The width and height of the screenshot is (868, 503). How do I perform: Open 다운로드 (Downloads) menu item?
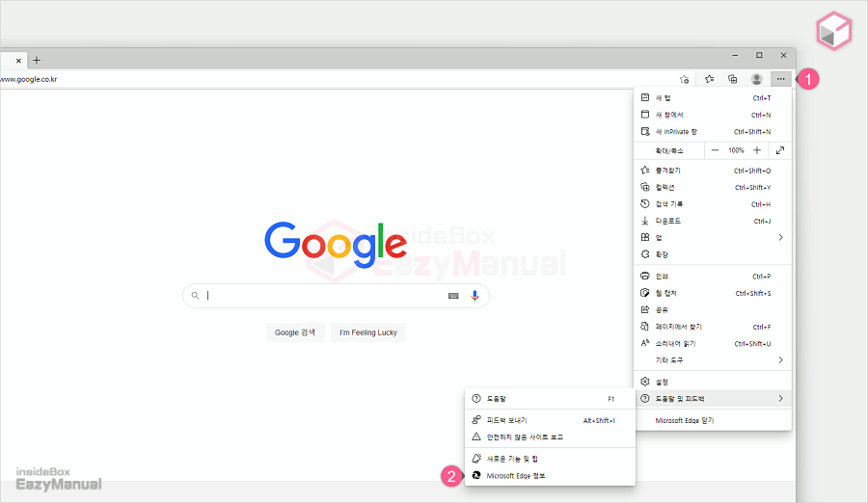click(713, 221)
